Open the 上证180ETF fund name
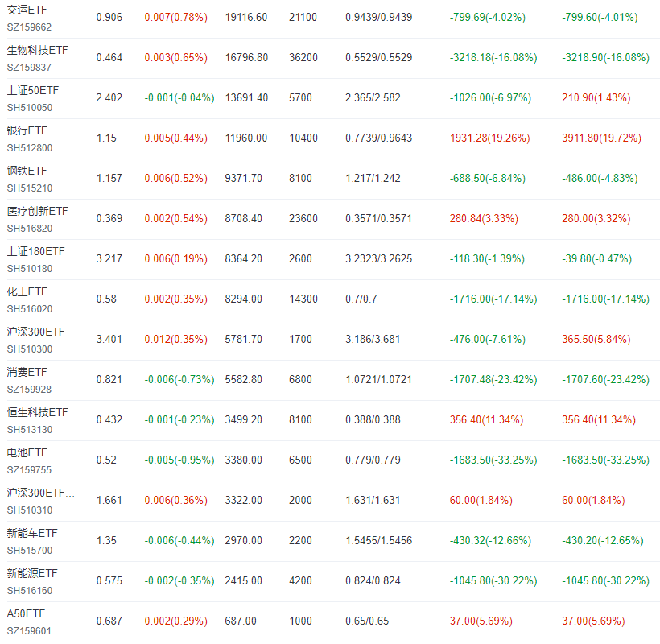660x644 pixels. pyautogui.click(x=35, y=251)
